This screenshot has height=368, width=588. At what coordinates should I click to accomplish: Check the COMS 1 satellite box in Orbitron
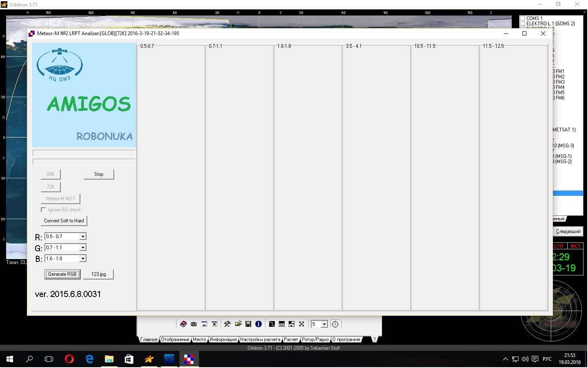click(522, 18)
